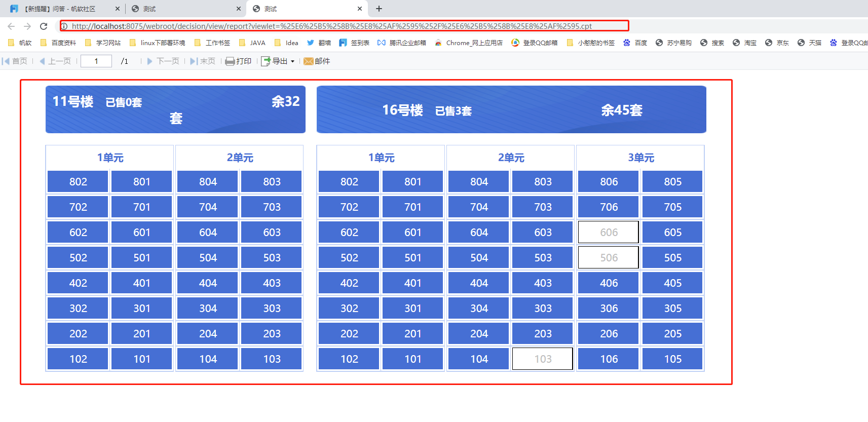This screenshot has width=868, height=422.
Task: Select room 101 in 11号楼
Action: [142, 359]
